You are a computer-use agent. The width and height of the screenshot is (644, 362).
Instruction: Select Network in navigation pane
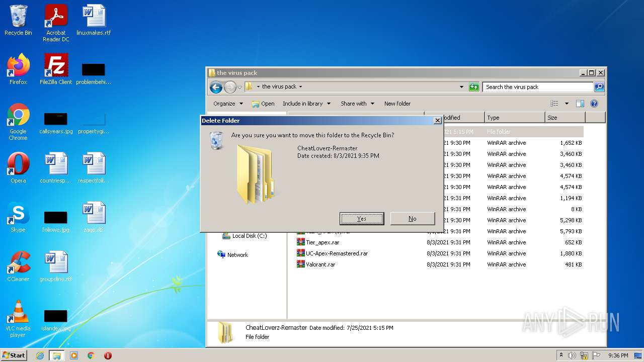[x=233, y=255]
